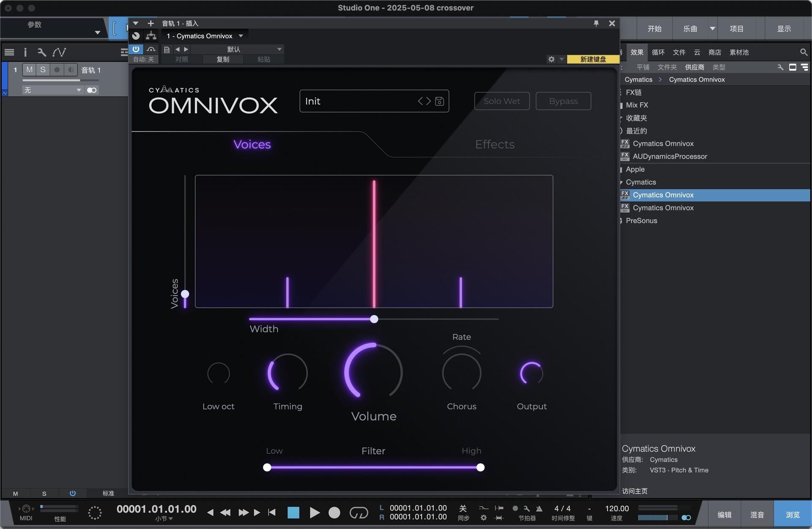Open the 乐曲 dropdown arrow

tap(712, 29)
